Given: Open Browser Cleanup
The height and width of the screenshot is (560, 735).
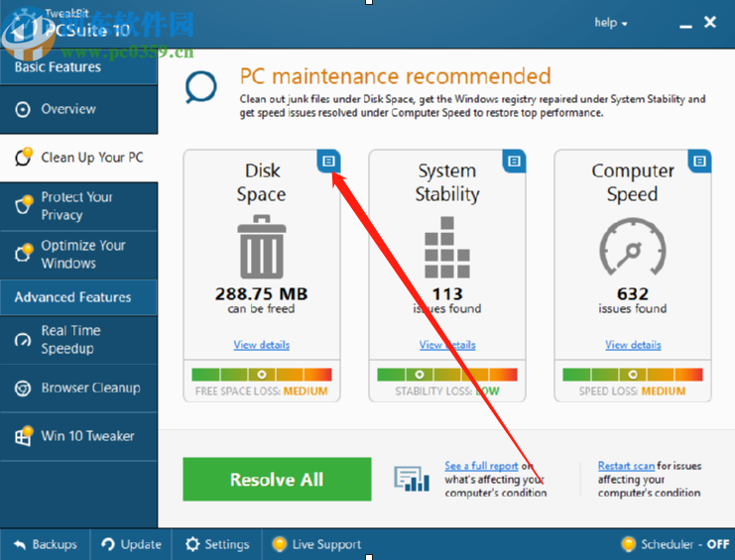Looking at the screenshot, I should pyautogui.click(x=78, y=389).
